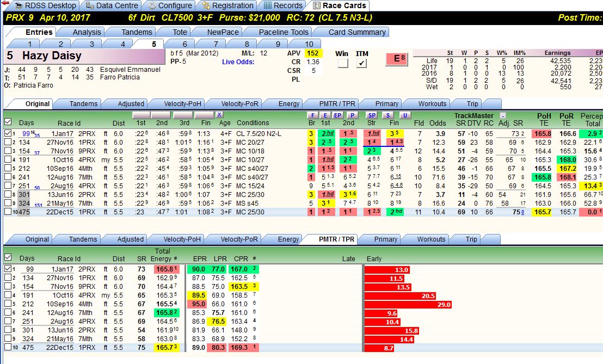Select horse number tab 1

29,44
